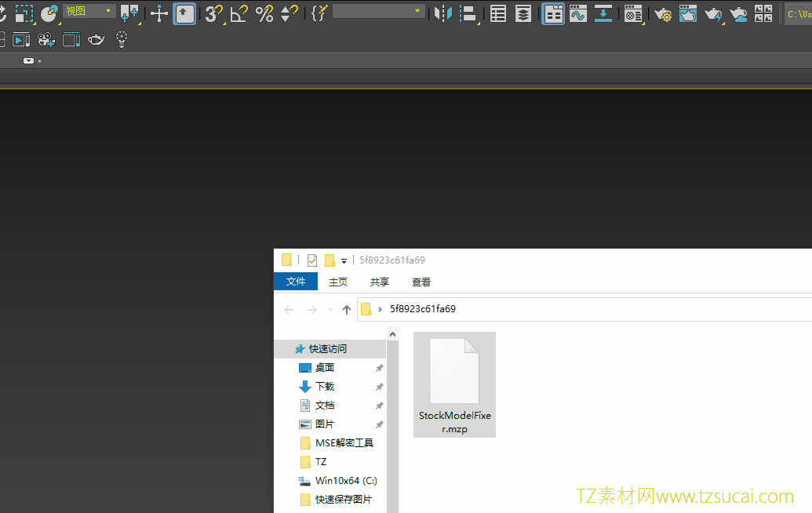Image resolution: width=812 pixels, height=513 pixels.
Task: Click New Folder icon in Explorer title bar
Action: click(330, 260)
